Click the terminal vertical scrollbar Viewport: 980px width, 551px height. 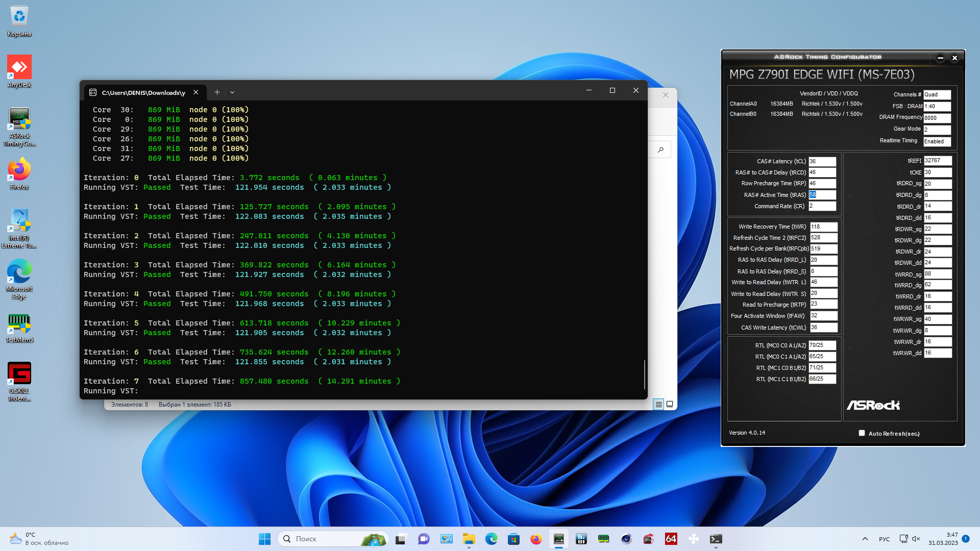pyautogui.click(x=645, y=374)
